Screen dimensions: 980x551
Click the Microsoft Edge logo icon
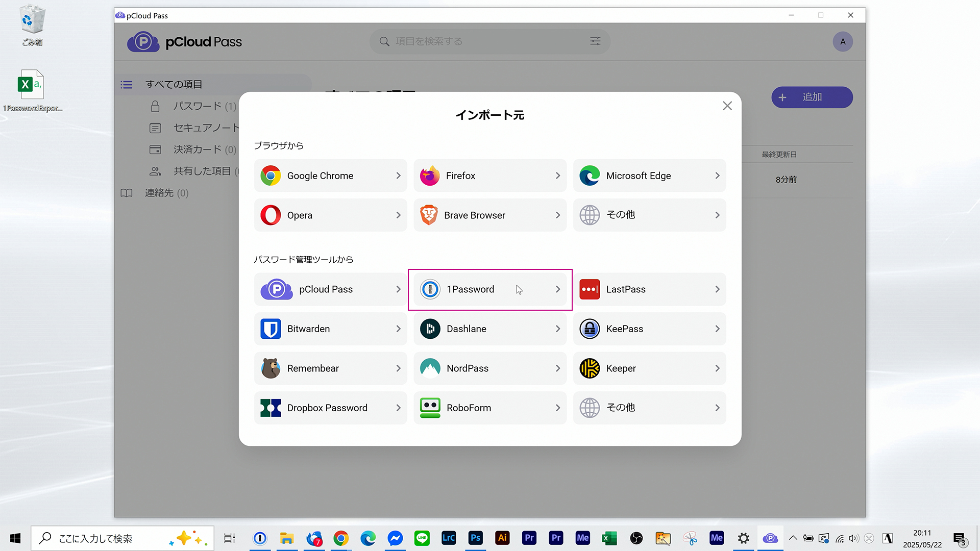point(590,176)
